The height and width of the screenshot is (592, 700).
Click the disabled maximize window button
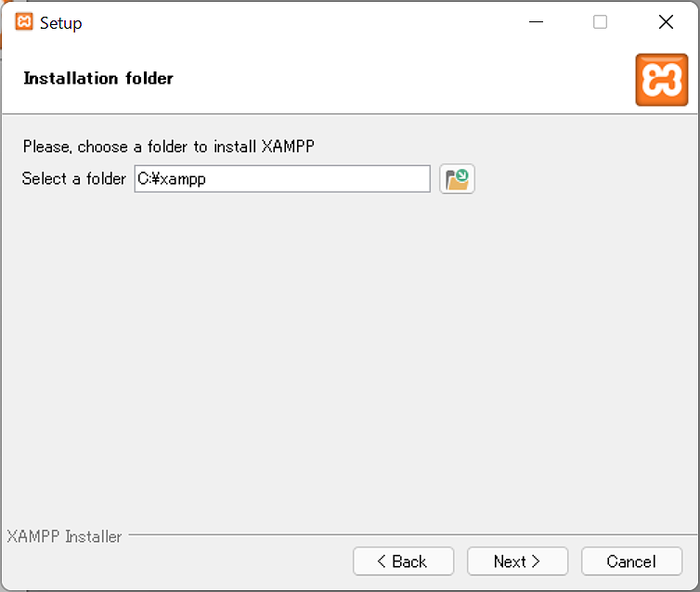point(600,22)
